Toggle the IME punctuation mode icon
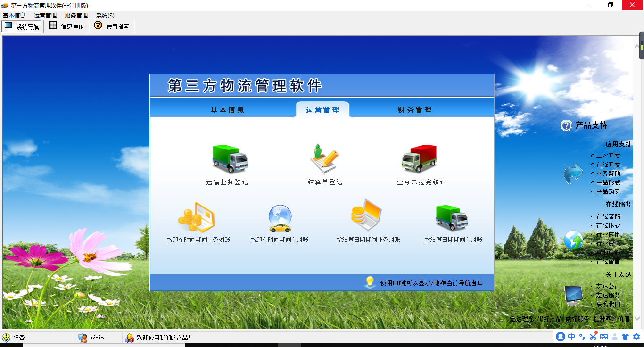Viewport: 644px width, 347px height. click(x=582, y=337)
